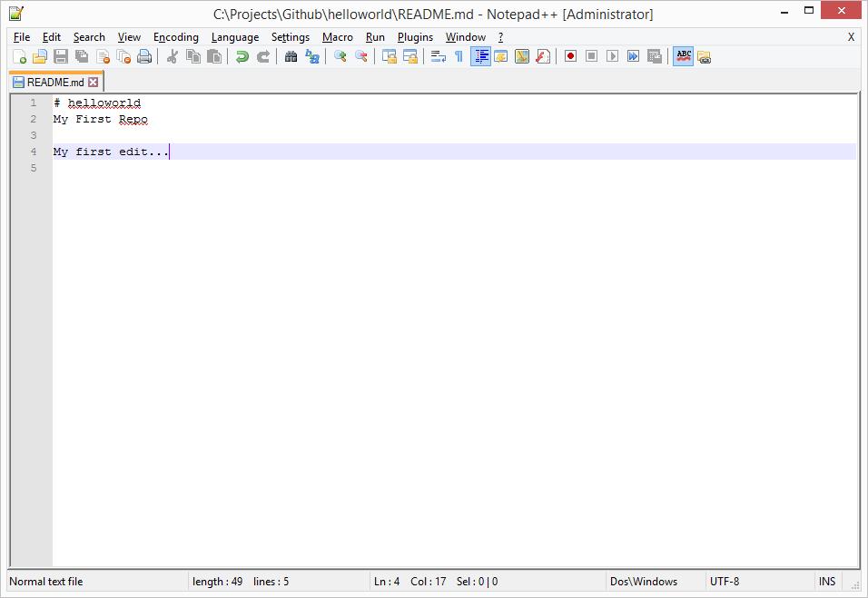The image size is (868, 598).
Task: Toggle show all characters pilcrow icon
Action: coord(459,56)
